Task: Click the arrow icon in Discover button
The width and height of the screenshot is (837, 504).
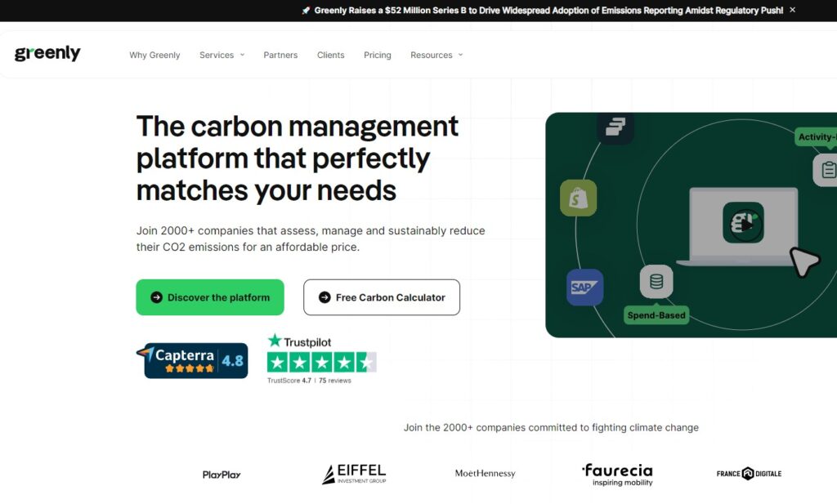Action: pyautogui.click(x=156, y=297)
